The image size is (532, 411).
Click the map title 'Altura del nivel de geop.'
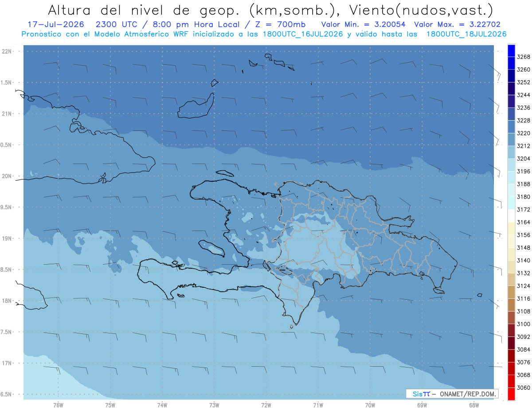point(145,10)
